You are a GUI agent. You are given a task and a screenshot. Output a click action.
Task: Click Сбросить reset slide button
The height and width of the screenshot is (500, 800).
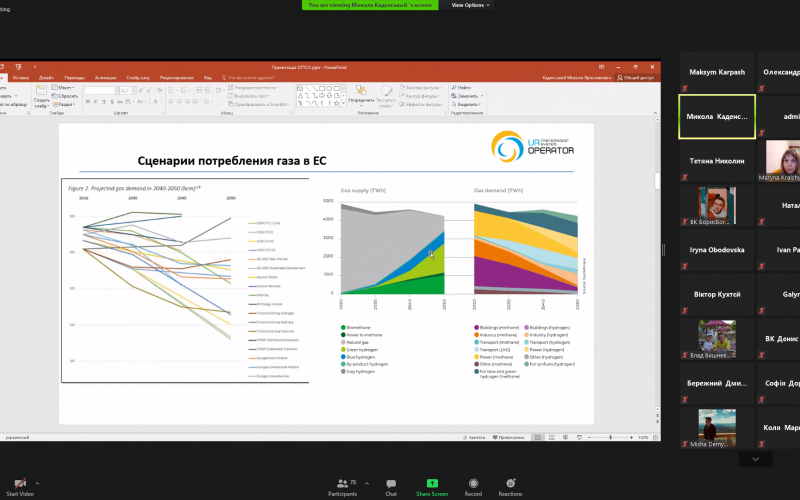(x=65, y=96)
